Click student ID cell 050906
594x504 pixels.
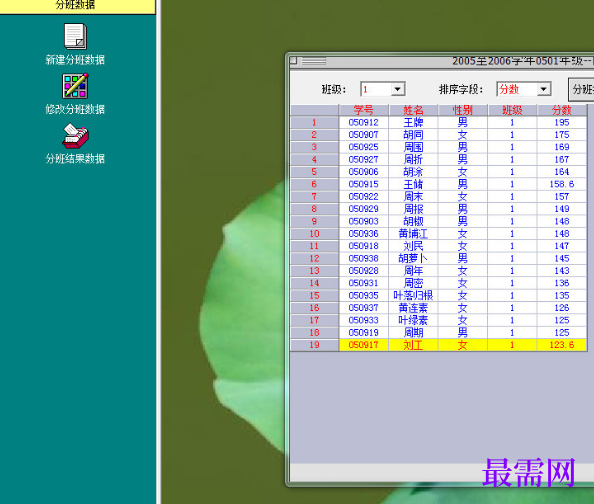(x=364, y=172)
